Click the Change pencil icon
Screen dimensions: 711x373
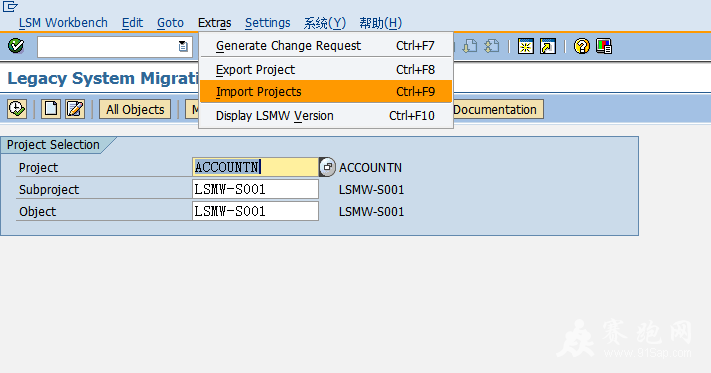point(75,109)
